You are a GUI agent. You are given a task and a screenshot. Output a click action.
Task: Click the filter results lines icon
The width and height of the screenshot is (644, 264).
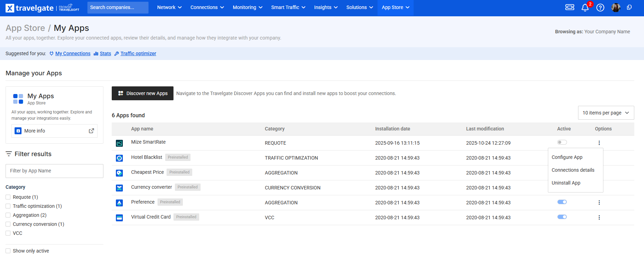[9, 154]
